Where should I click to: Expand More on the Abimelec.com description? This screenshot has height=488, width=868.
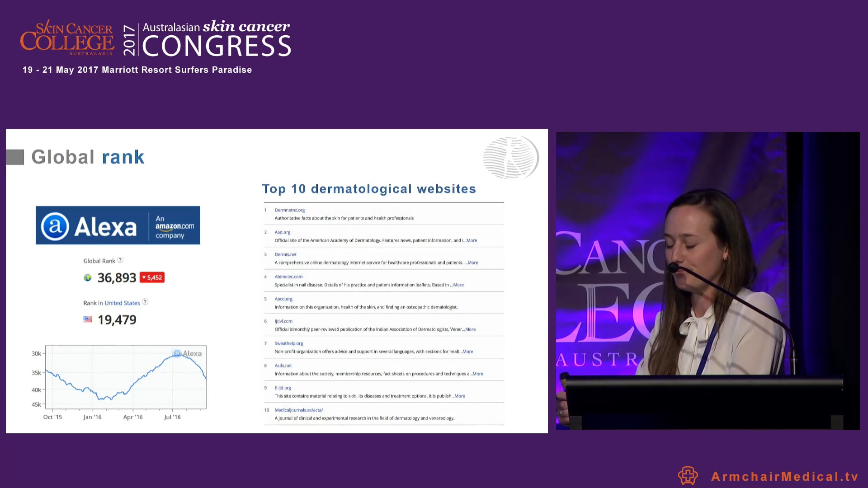(x=458, y=285)
